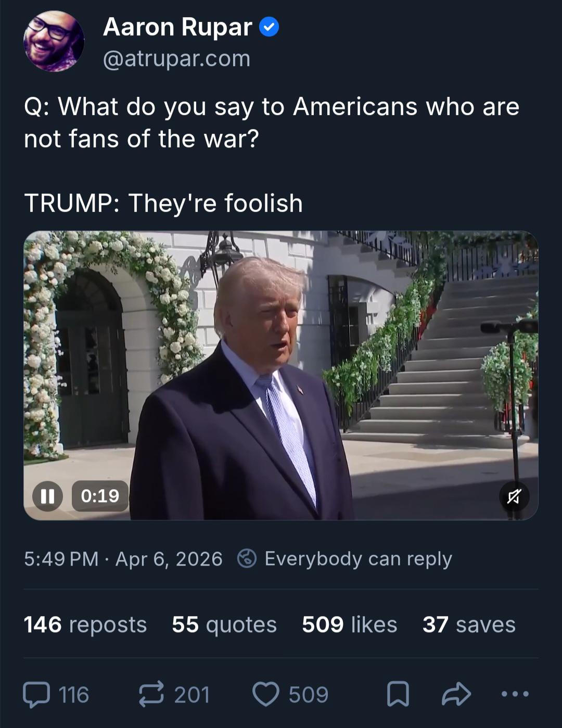Save the post with bookmark icon
The height and width of the screenshot is (728, 562).
pos(398,695)
